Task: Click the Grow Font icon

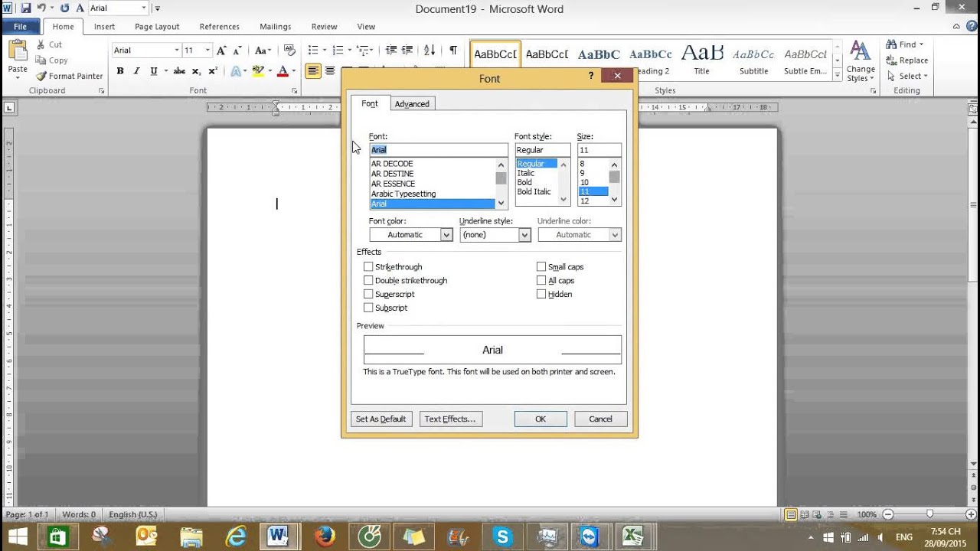Action: (x=221, y=51)
